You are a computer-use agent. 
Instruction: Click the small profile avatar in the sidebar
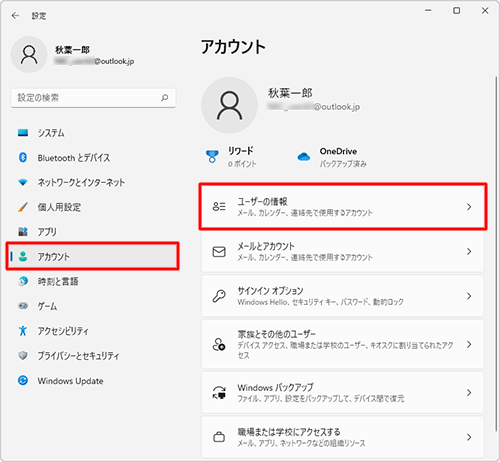click(29, 55)
